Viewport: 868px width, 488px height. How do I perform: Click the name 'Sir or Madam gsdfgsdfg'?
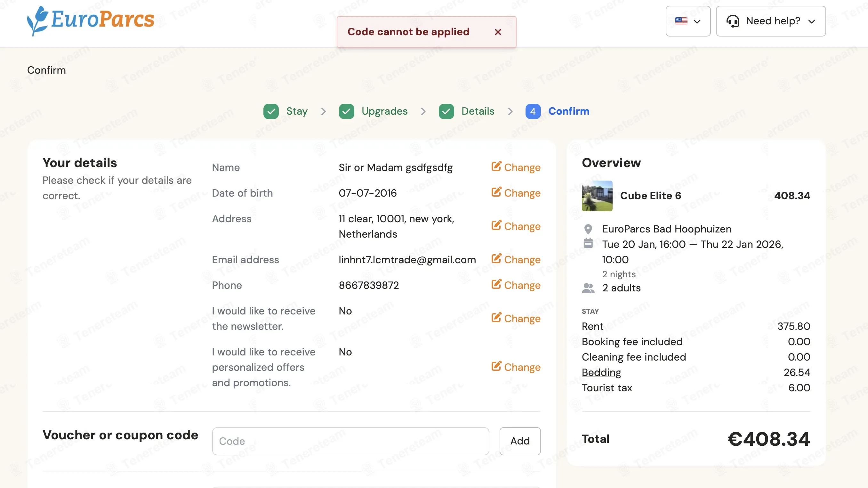tap(396, 167)
